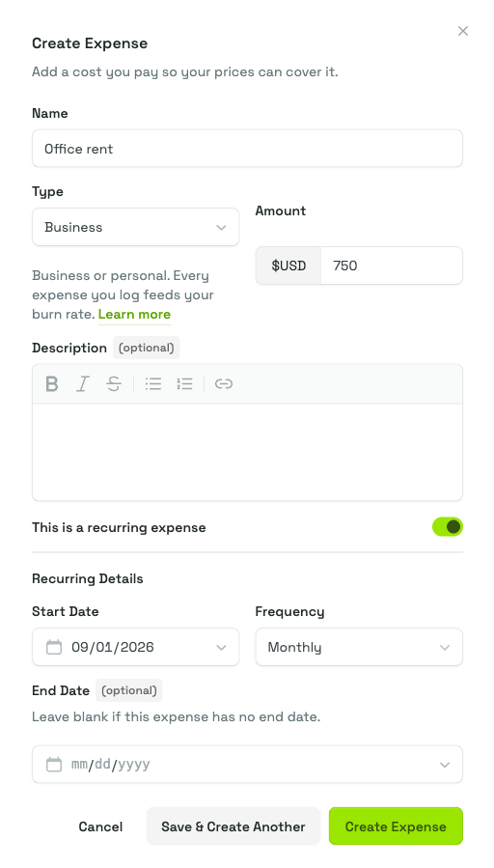Screen dimensions: 494x868
Task: Click the End Date mm/dd/yyyy placeholder
Action: point(111,765)
